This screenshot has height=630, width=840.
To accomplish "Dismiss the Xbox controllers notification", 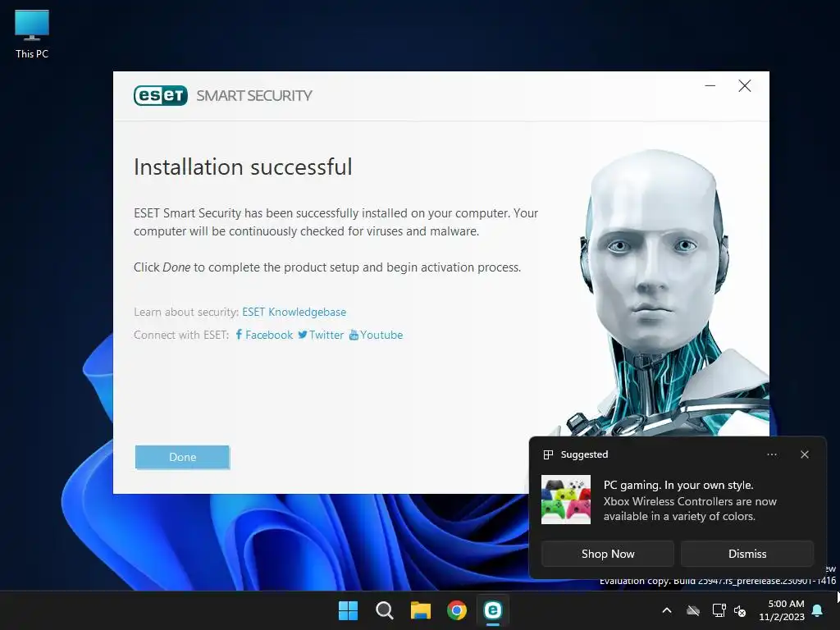I will point(746,554).
